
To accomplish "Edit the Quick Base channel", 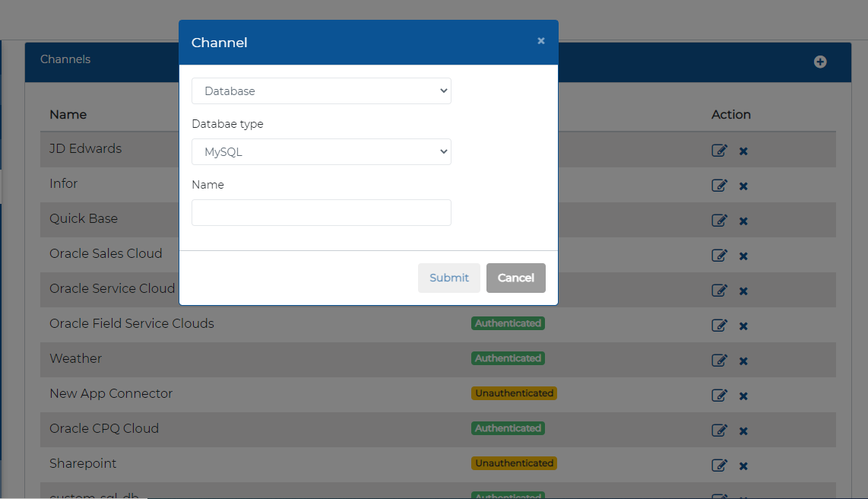I will tap(719, 220).
